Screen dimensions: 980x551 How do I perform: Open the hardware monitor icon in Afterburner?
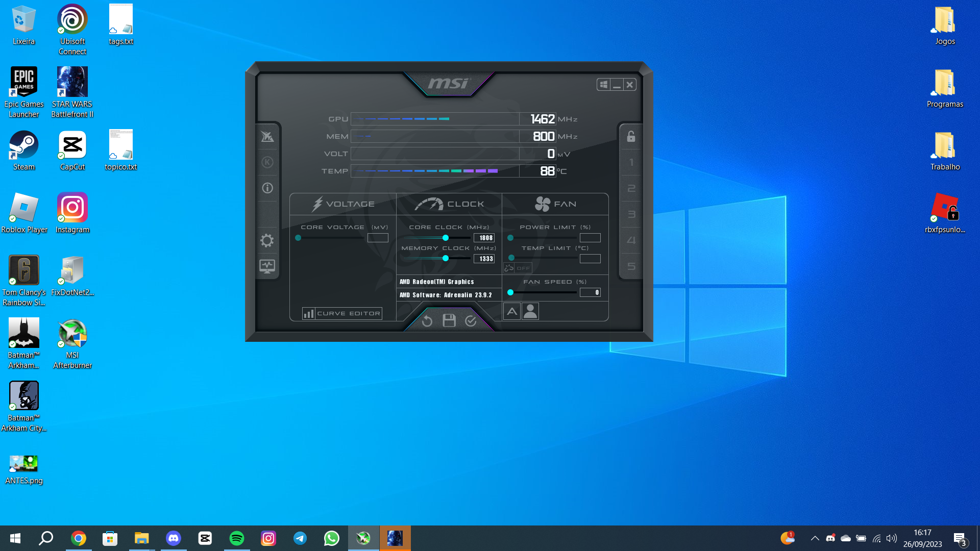(x=267, y=266)
